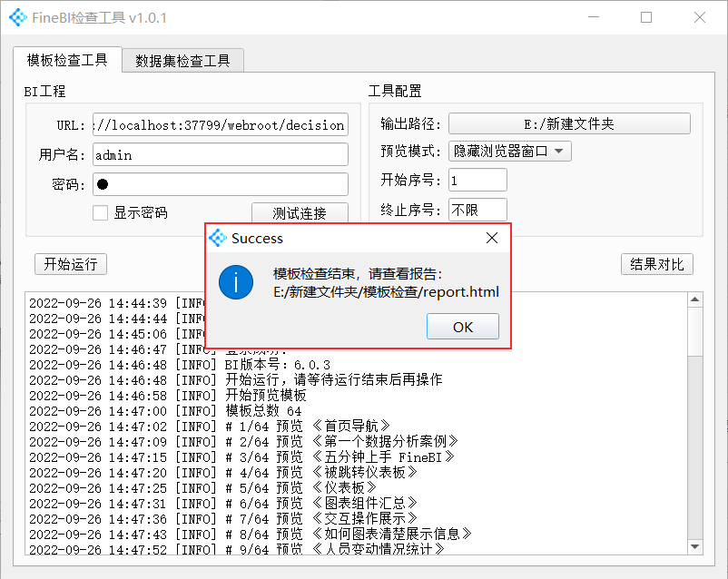Click the URL input field

point(221,125)
